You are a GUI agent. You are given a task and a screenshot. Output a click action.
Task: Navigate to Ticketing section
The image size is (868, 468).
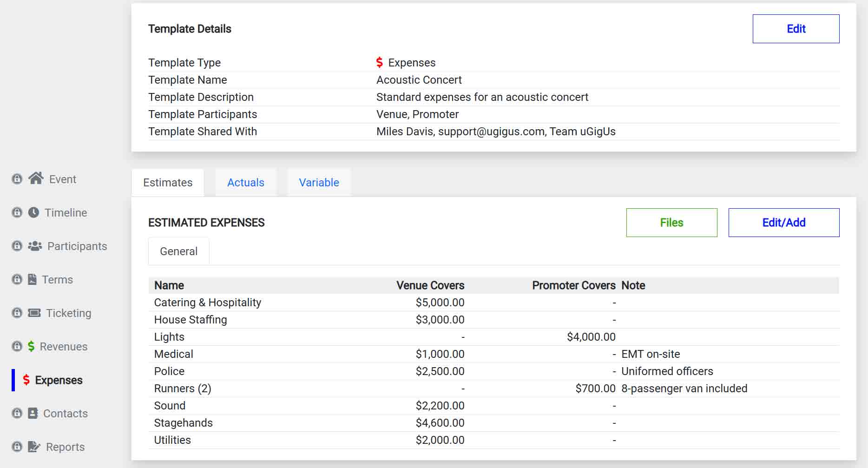point(68,313)
